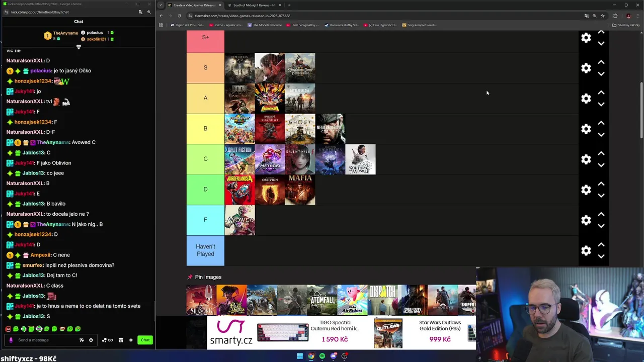The height and width of the screenshot is (362, 644).
Task: Collapse the pinned leaderboard arrow in chat
Action: (x=78, y=47)
